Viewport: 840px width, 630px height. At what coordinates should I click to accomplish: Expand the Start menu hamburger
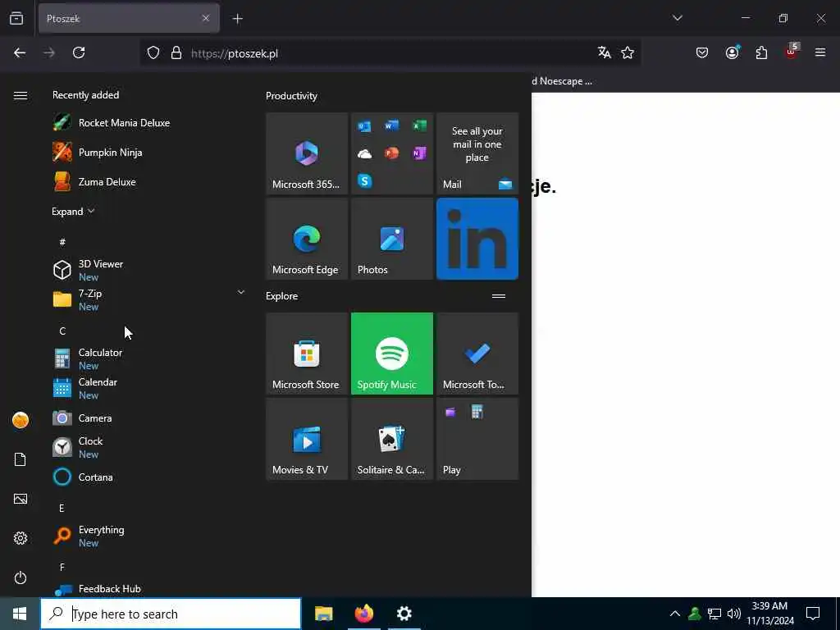point(21,95)
